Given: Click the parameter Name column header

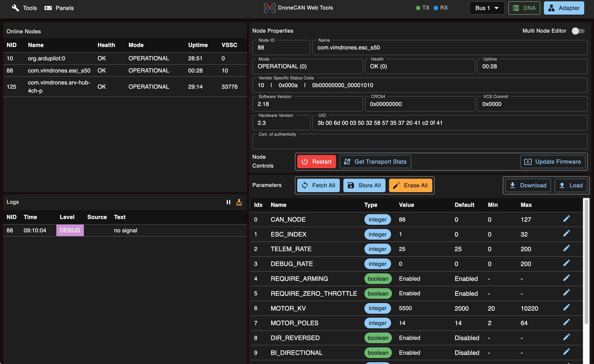Looking at the screenshot, I should tap(278, 205).
